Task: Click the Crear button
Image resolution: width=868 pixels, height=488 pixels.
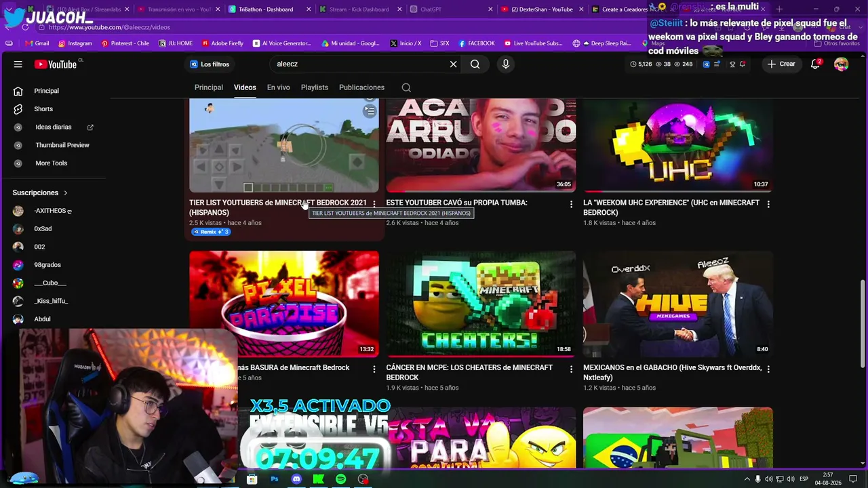Action: click(x=781, y=64)
